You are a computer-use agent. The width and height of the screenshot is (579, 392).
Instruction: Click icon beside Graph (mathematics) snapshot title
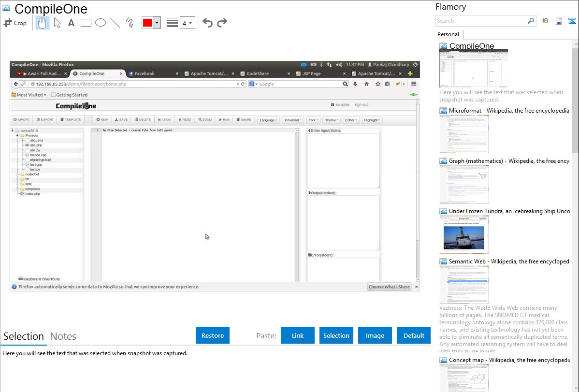443,161
